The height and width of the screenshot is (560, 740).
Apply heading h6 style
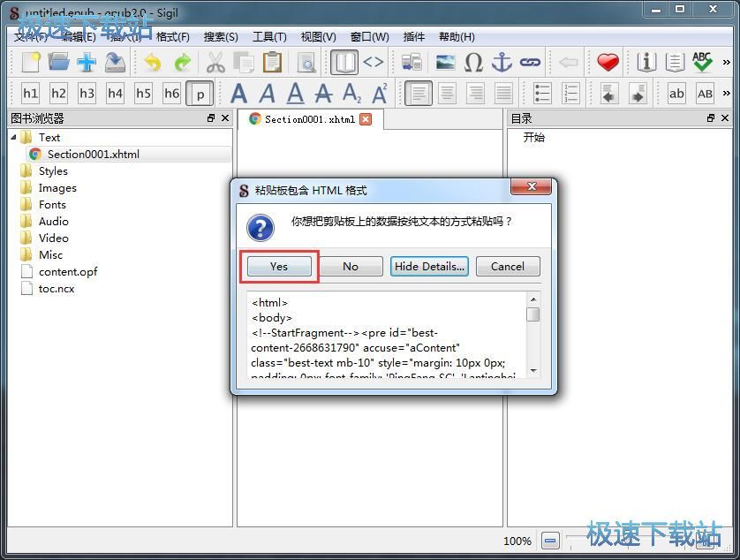pos(172,94)
